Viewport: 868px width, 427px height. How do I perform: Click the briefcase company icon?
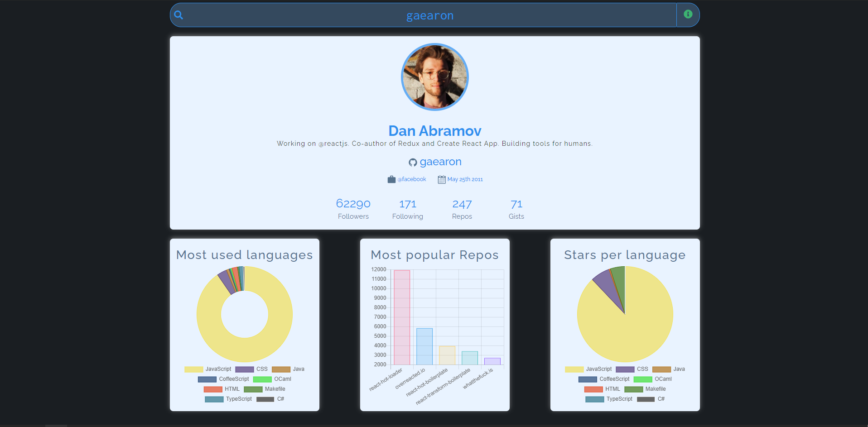pyautogui.click(x=391, y=179)
